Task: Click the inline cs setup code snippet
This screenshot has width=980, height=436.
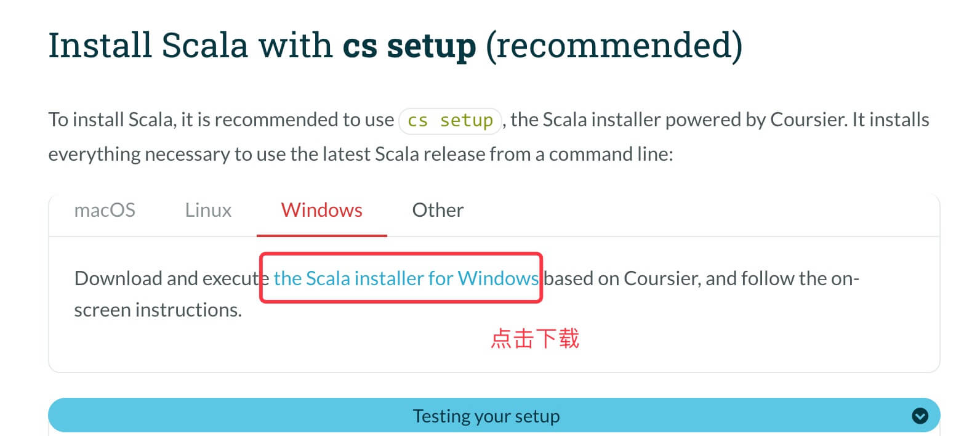Action: 451,120
